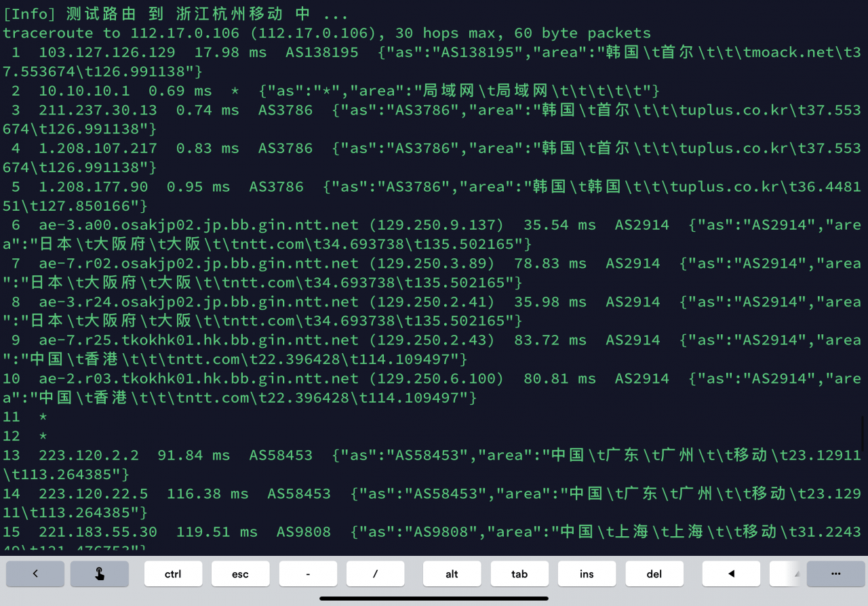Tap the tab key
The height and width of the screenshot is (606, 868).
click(519, 573)
